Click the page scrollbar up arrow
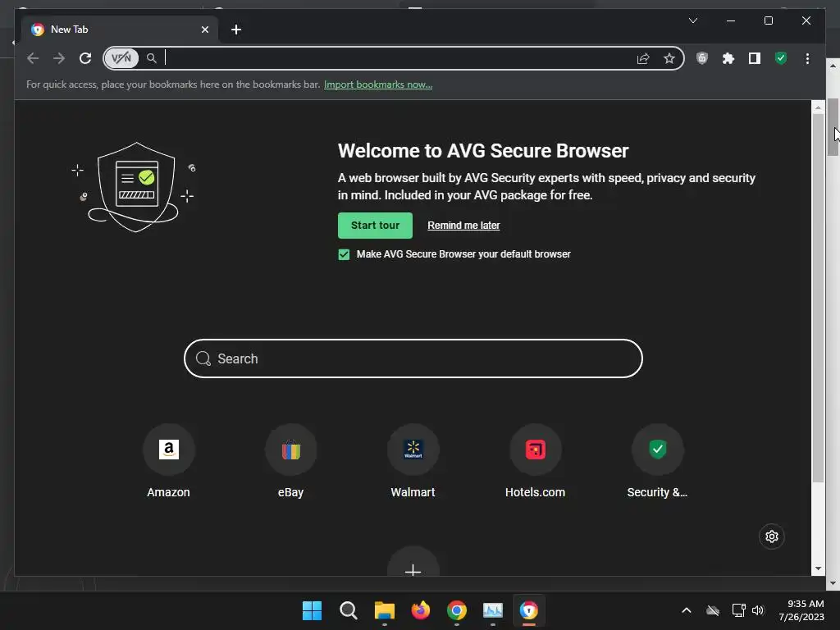Image resolution: width=840 pixels, height=630 pixels. [818, 107]
